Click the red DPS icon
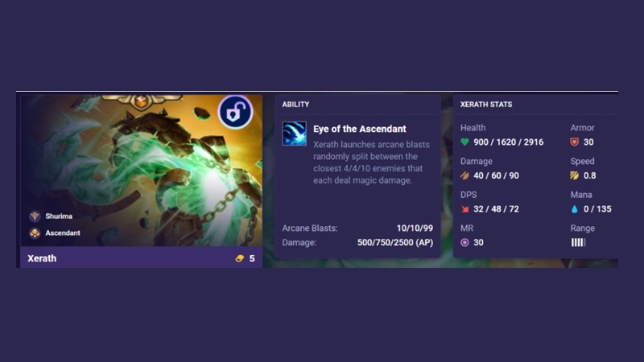 464,209
